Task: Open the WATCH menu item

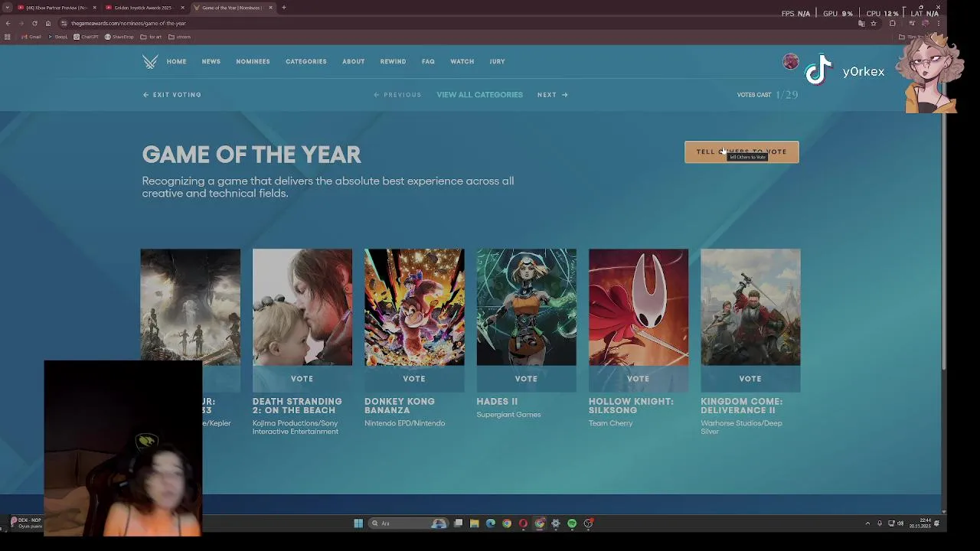Action: click(462, 61)
